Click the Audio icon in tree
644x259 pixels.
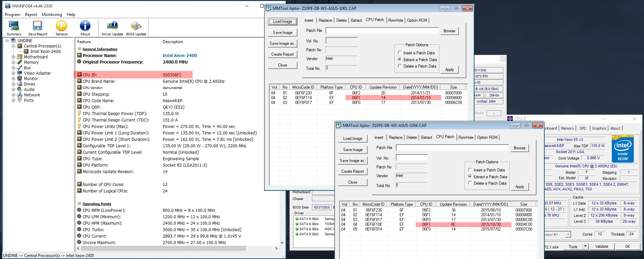point(20,90)
